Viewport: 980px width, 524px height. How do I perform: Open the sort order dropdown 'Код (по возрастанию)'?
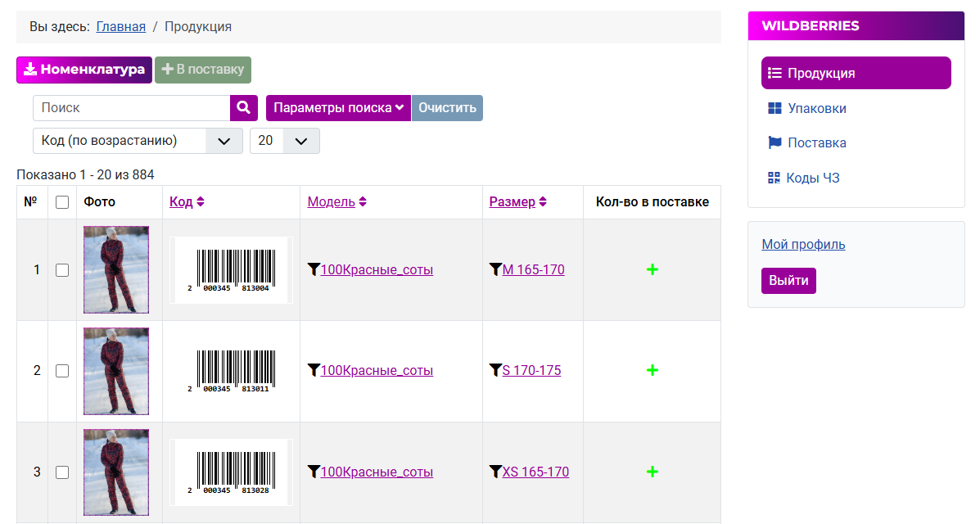tap(138, 141)
